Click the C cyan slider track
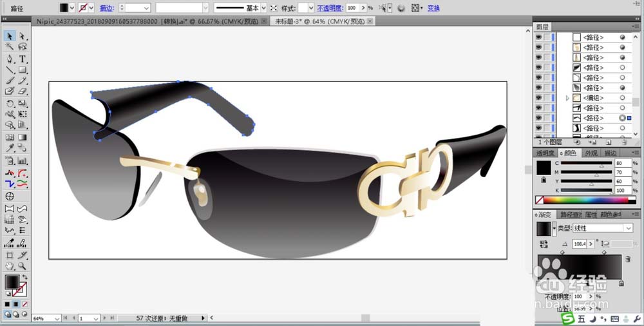The image size is (644, 326). (x=587, y=163)
